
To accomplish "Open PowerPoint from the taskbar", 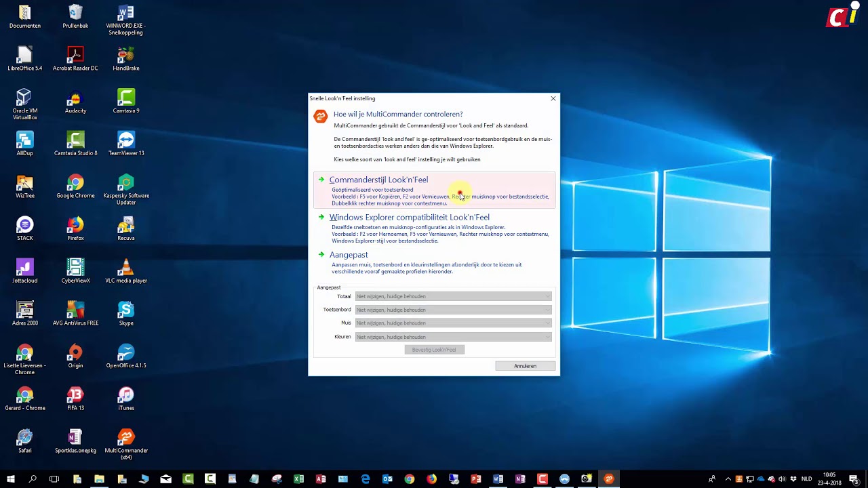I will pyautogui.click(x=476, y=479).
